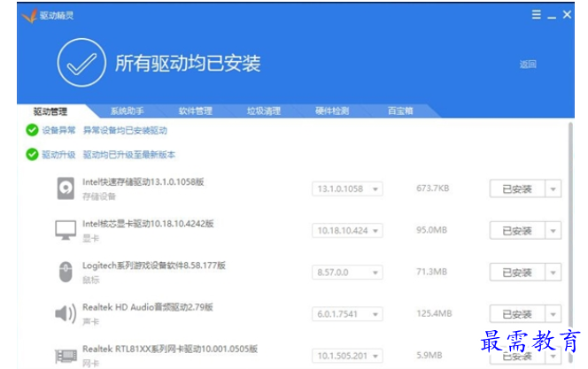
Task: Click text 驱动均已升级至最新版本
Action: 129,154
